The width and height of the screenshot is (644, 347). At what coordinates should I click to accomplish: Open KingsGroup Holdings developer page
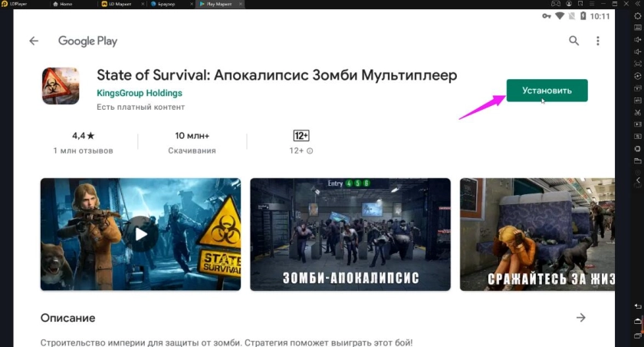click(140, 93)
